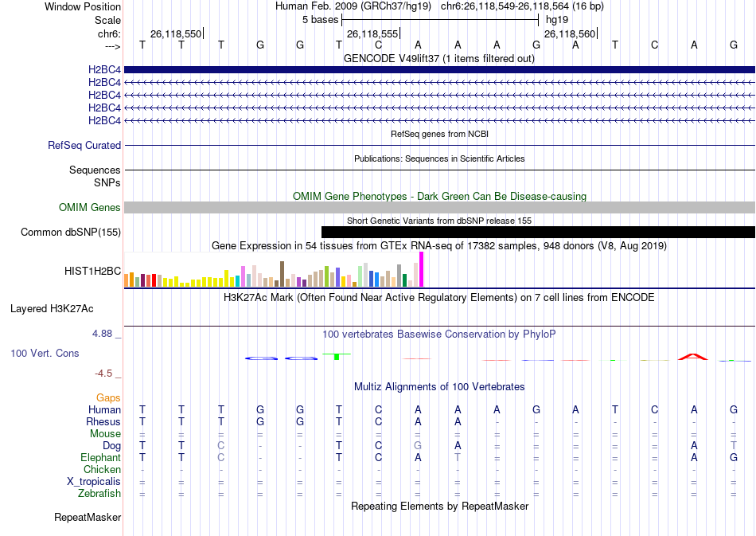This screenshot has height=536, width=756.
Task: Click the gray G base in the Dog row
Action: tap(418, 446)
